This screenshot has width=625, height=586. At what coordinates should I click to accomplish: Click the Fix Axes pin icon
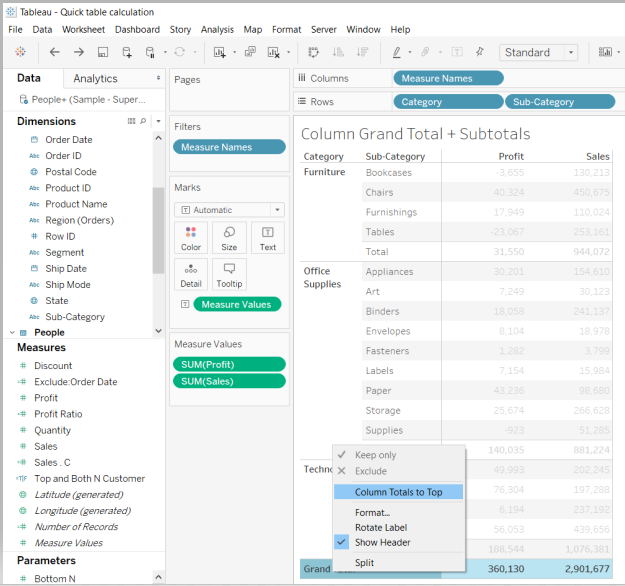coord(480,52)
